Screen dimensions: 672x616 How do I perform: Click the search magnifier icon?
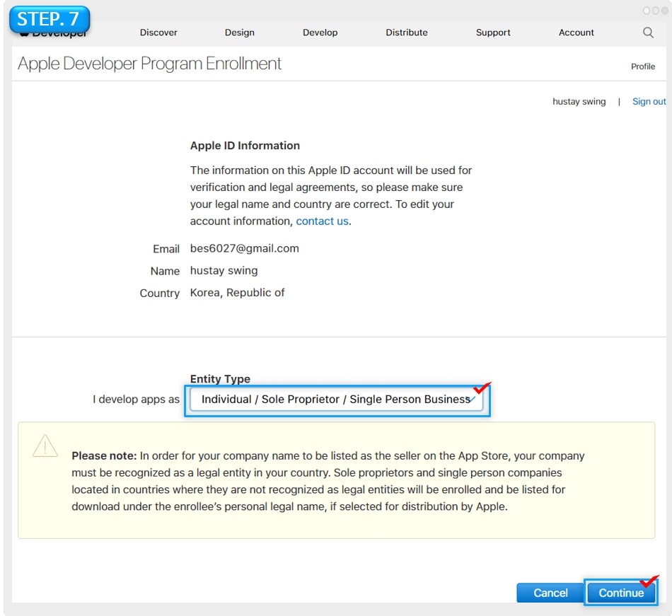coord(648,33)
